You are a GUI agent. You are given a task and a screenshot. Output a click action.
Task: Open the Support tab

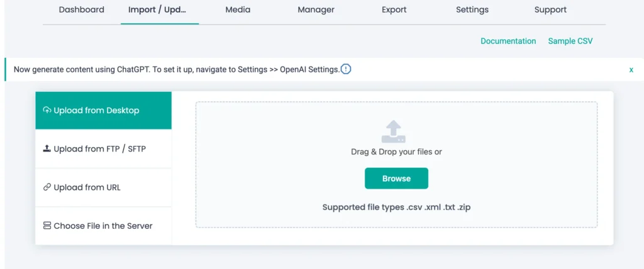550,10
